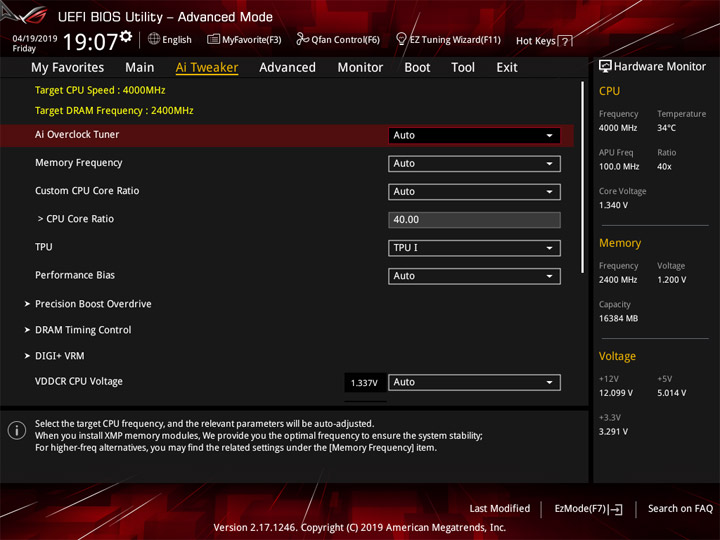Switch to the Monitor tab

point(360,68)
